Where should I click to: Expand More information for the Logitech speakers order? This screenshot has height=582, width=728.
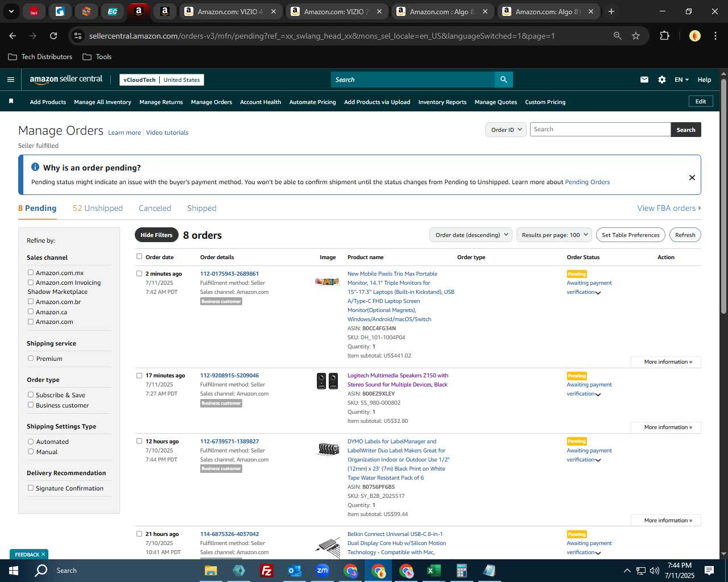(x=666, y=427)
